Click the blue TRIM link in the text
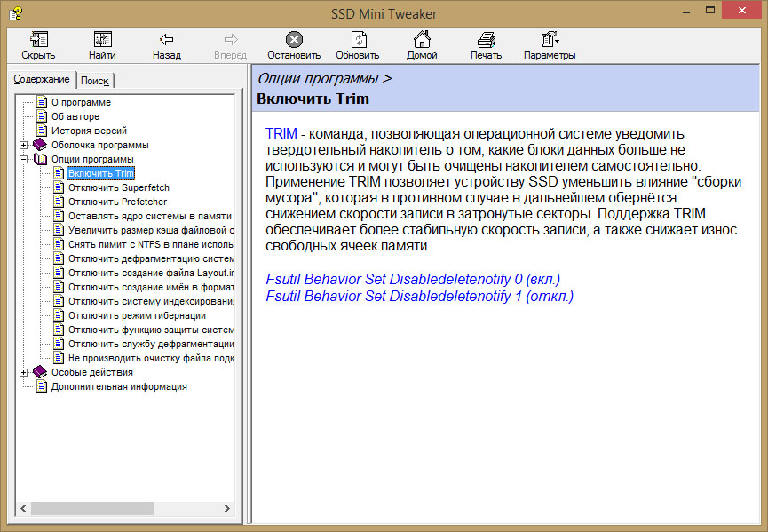Viewport: 768px width, 532px height. (281, 133)
